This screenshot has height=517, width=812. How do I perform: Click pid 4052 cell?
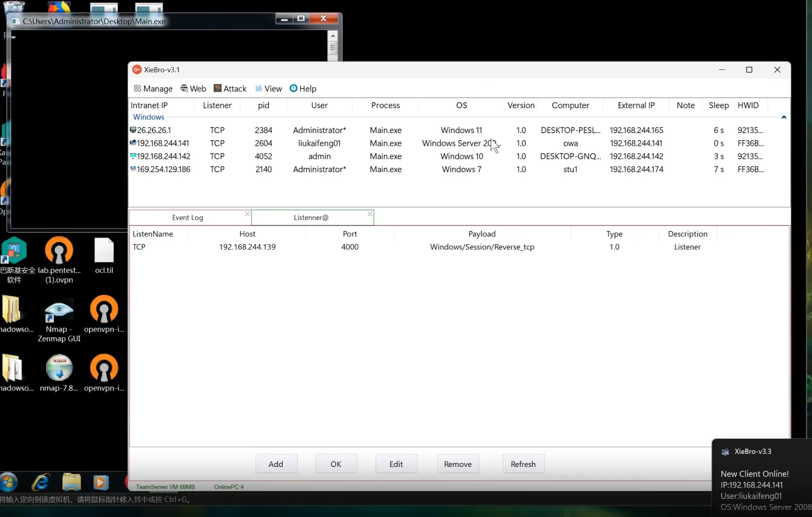click(264, 156)
